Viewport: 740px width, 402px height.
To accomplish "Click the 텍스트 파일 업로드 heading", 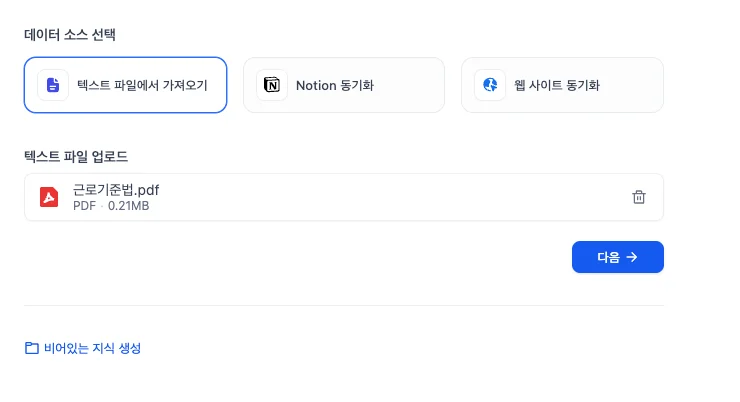I will point(76,156).
